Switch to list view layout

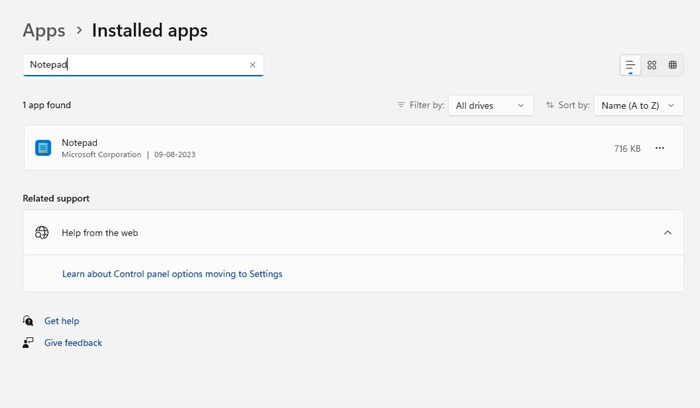click(630, 65)
